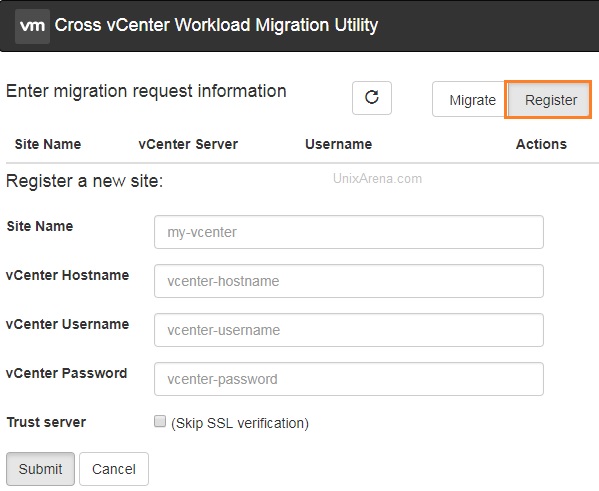599x491 pixels.
Task: Click the Site Name column header
Action: (x=48, y=144)
